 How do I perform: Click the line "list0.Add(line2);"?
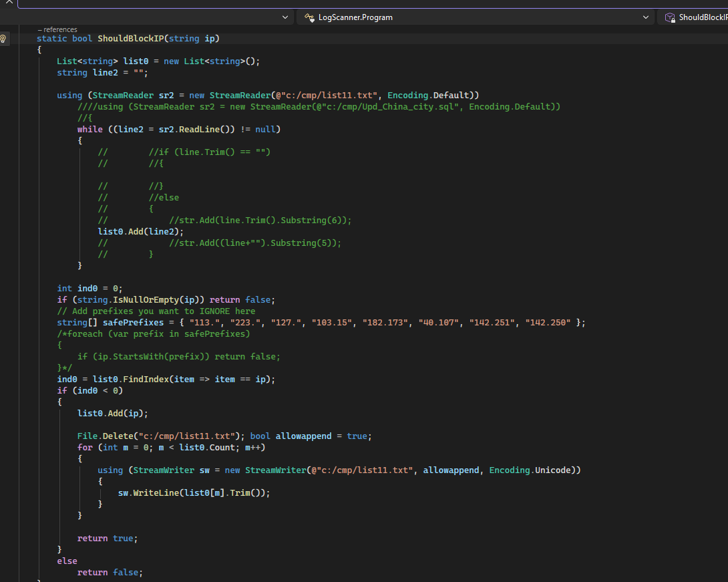point(141,231)
